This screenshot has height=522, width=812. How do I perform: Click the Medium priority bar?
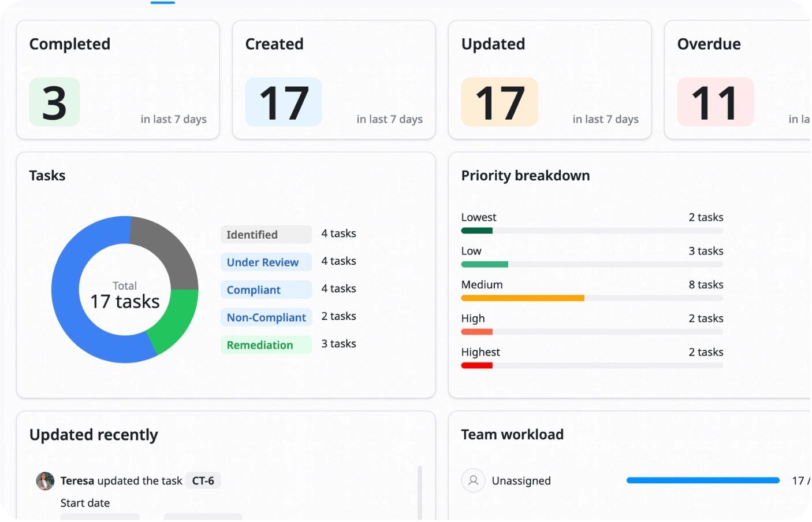click(x=592, y=298)
